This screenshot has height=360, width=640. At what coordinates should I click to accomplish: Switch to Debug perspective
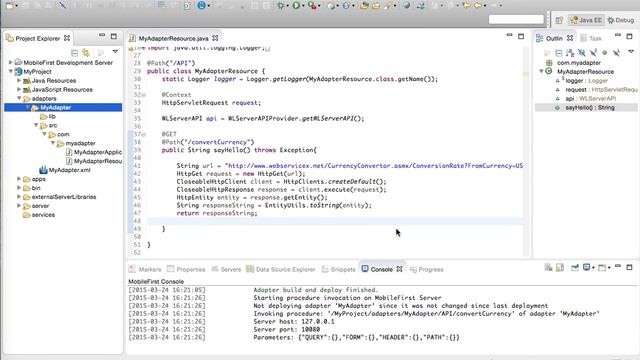[x=621, y=20]
